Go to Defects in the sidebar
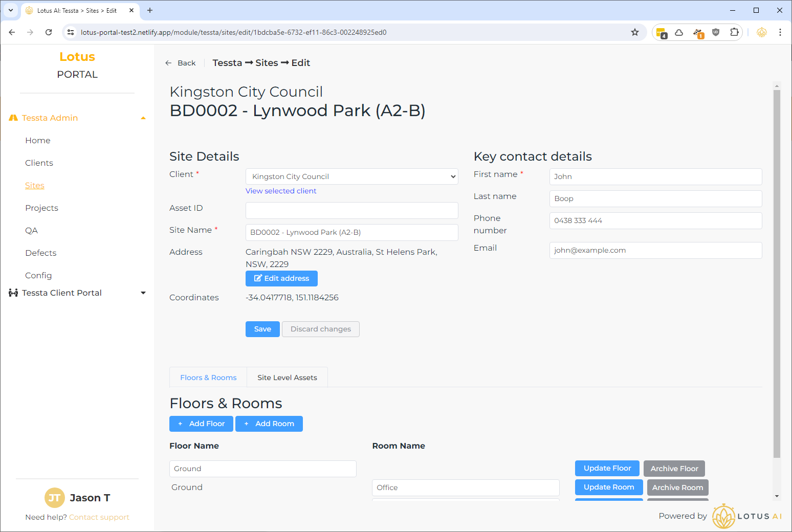Viewport: 792px width, 532px height. point(41,253)
